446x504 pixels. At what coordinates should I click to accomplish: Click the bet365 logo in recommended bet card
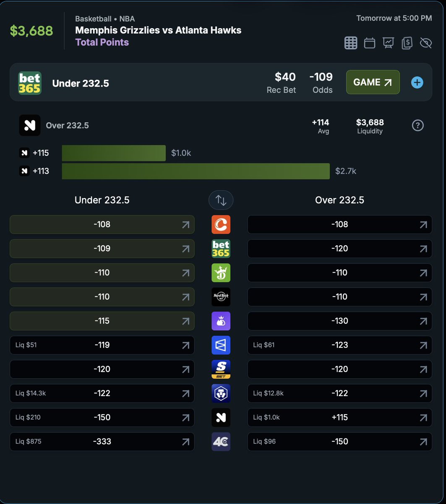(x=30, y=83)
